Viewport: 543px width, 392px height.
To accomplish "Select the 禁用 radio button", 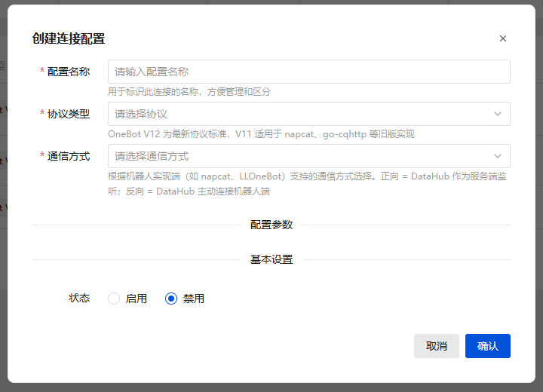I will [x=171, y=299].
